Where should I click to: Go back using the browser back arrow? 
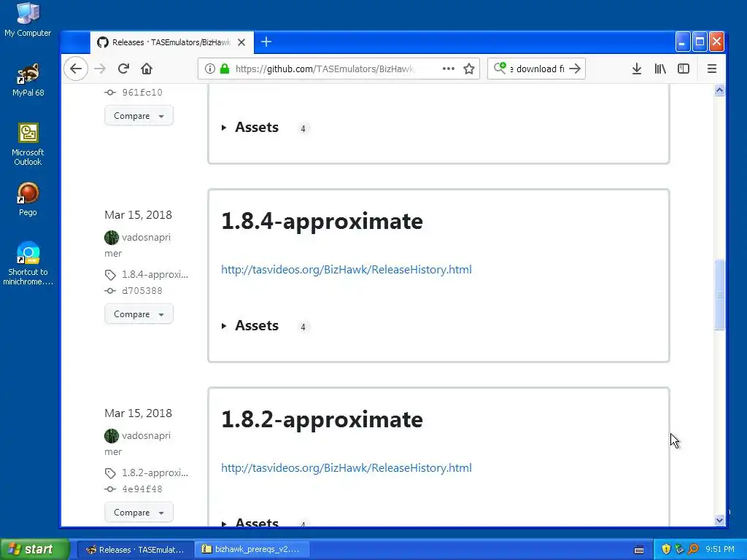tap(76, 69)
